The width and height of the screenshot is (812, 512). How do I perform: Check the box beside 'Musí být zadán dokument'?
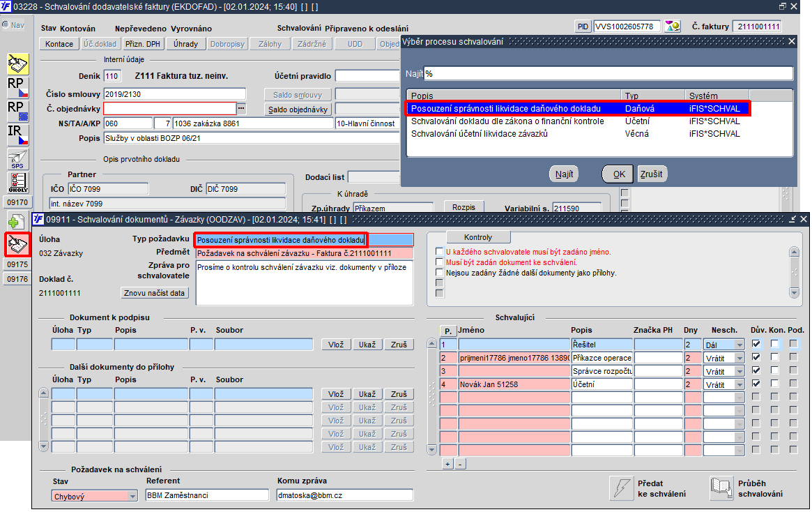point(440,262)
